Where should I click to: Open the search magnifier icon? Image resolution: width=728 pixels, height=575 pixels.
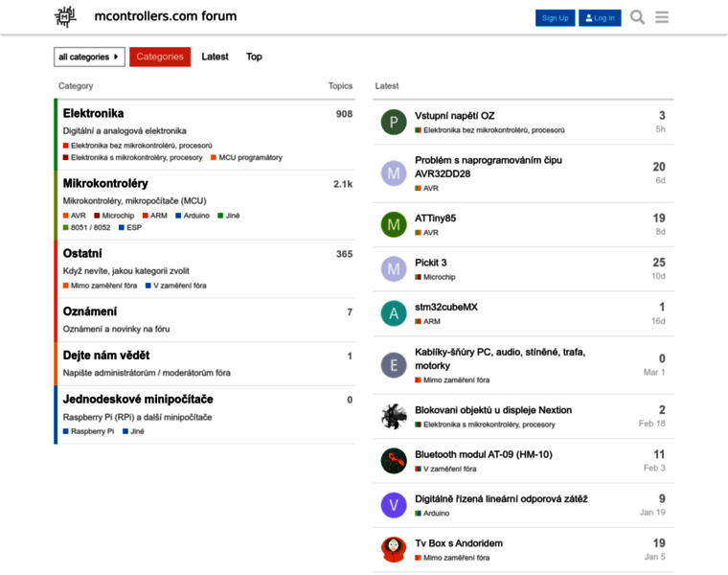point(637,17)
